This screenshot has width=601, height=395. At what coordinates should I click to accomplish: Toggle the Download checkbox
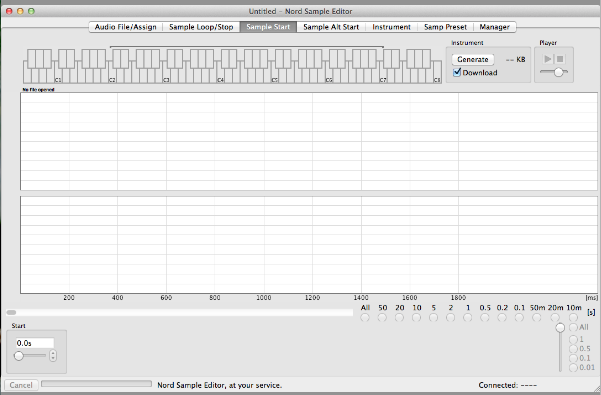tap(457, 72)
